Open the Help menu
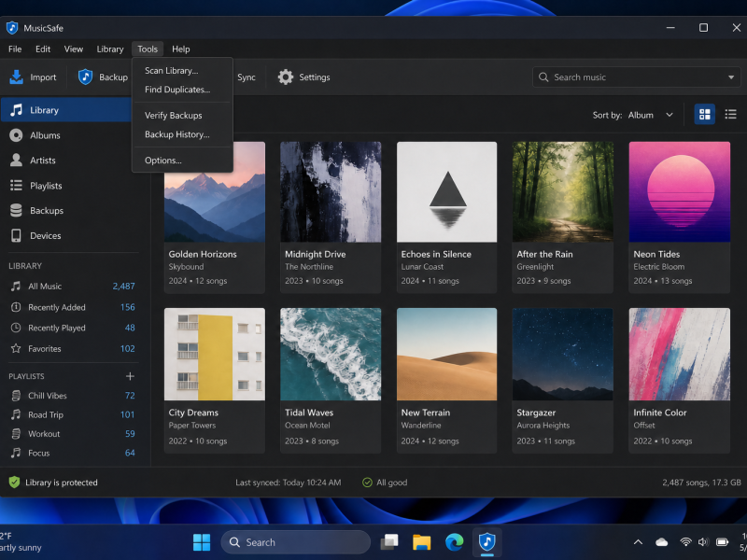 (180, 49)
